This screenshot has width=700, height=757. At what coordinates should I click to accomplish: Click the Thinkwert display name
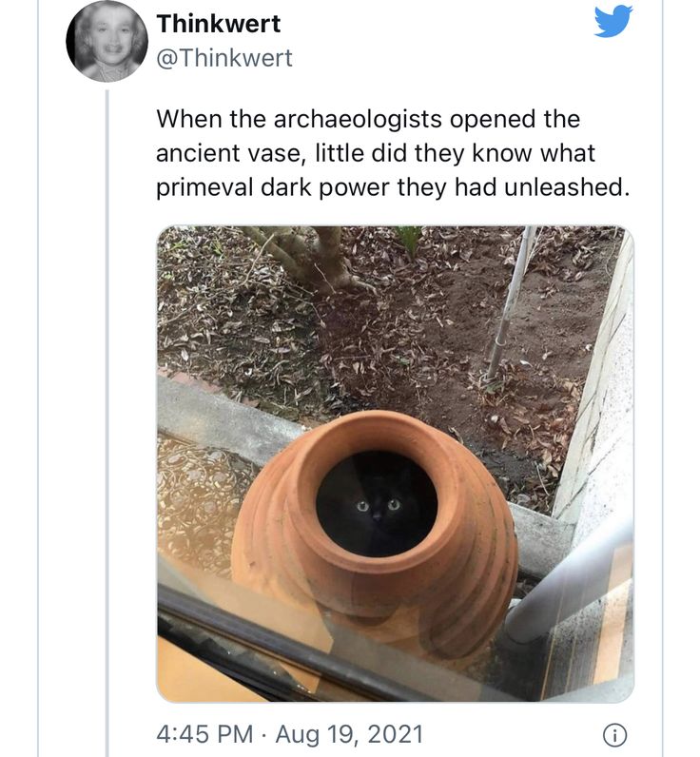click(218, 24)
